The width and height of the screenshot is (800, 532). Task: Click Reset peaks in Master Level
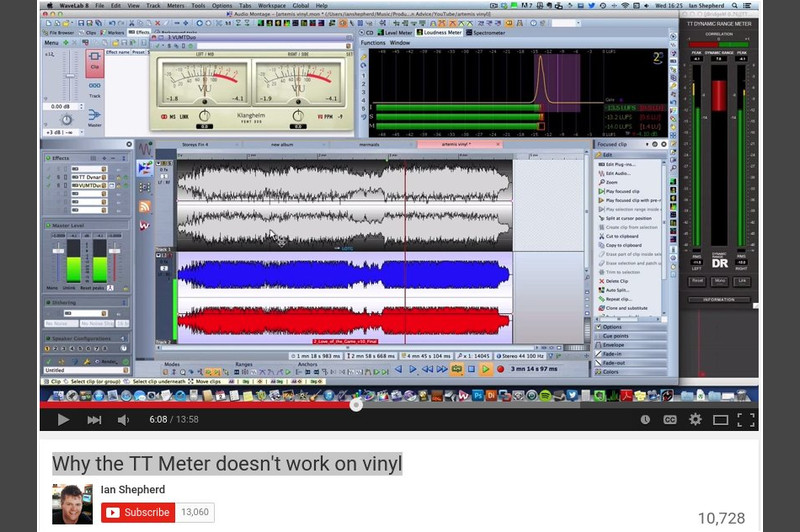coord(92,288)
